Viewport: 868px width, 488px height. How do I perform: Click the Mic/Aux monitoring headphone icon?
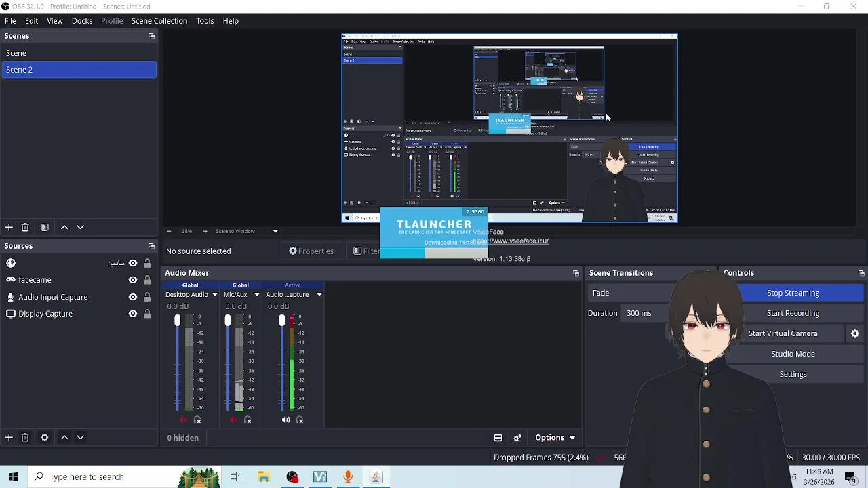248,420
